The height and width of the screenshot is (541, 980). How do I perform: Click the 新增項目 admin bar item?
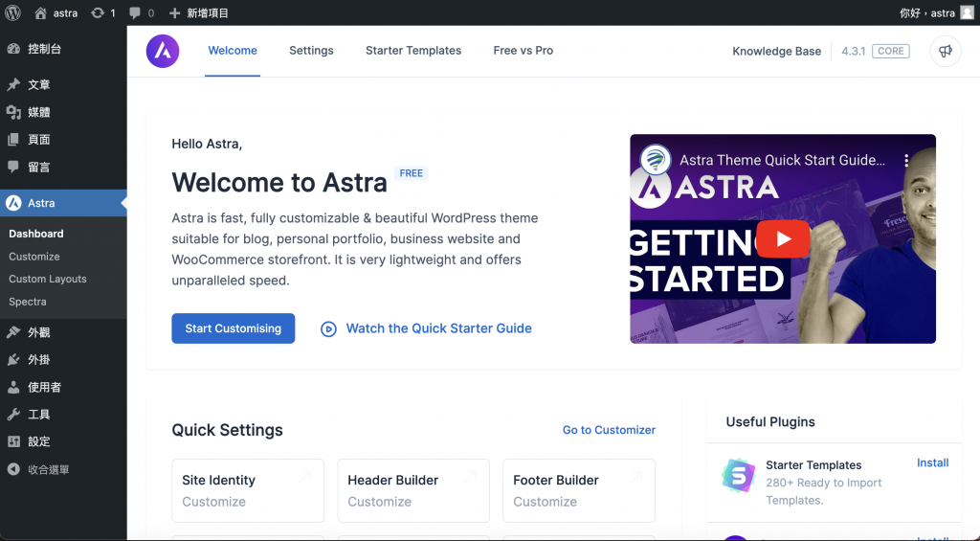[x=208, y=12]
